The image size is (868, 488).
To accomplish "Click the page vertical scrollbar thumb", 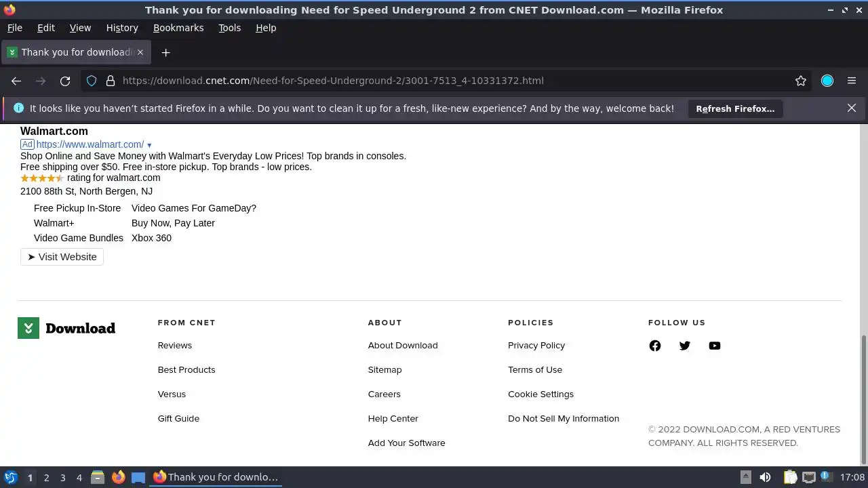I will [x=863, y=400].
